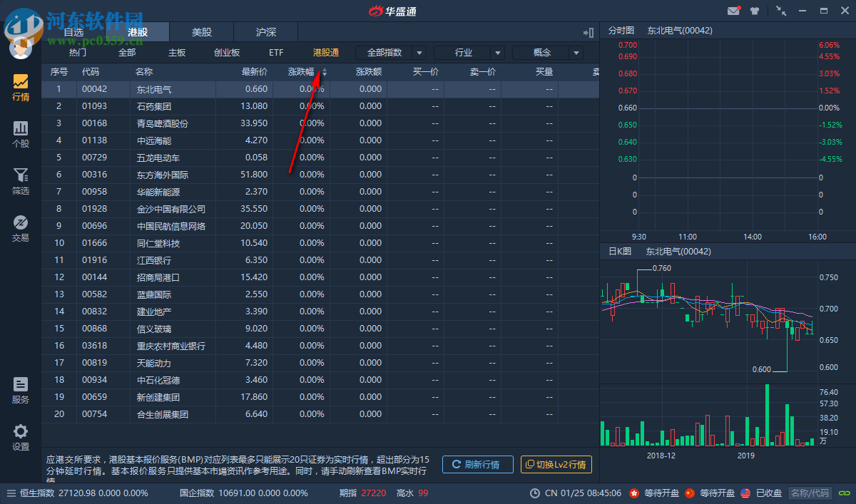Image resolution: width=856 pixels, height=504 pixels.
Task: Sort by 买量 column header
Action: click(x=544, y=72)
